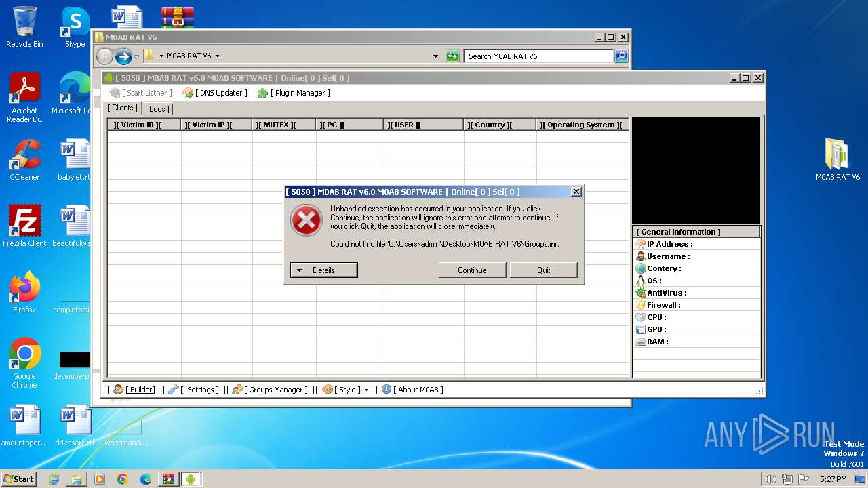Click the Start Listner toolbar button

[x=141, y=93]
